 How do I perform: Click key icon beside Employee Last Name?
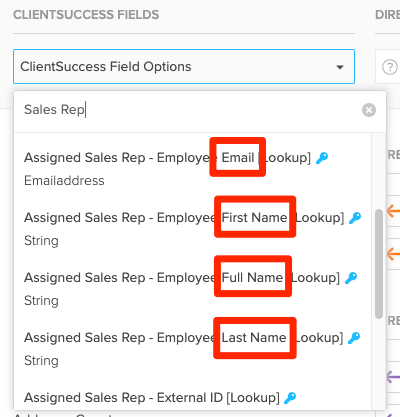tap(354, 338)
